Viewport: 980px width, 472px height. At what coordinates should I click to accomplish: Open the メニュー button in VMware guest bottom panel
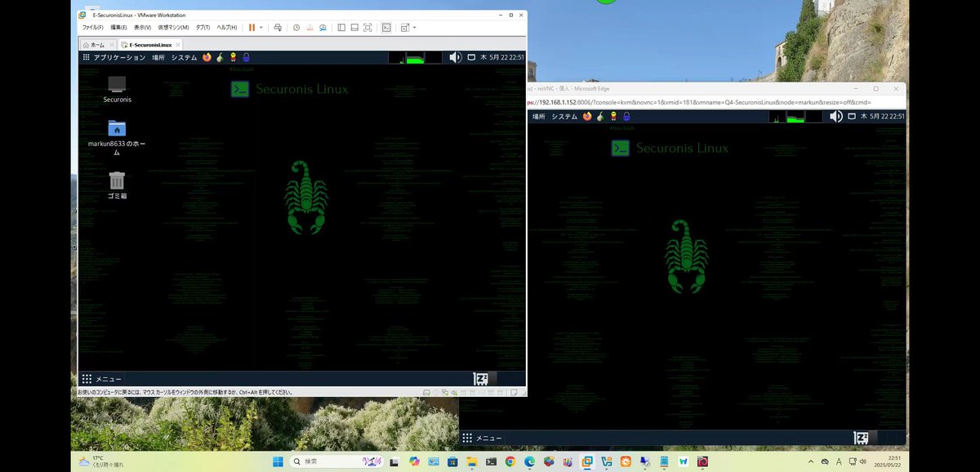pos(101,379)
